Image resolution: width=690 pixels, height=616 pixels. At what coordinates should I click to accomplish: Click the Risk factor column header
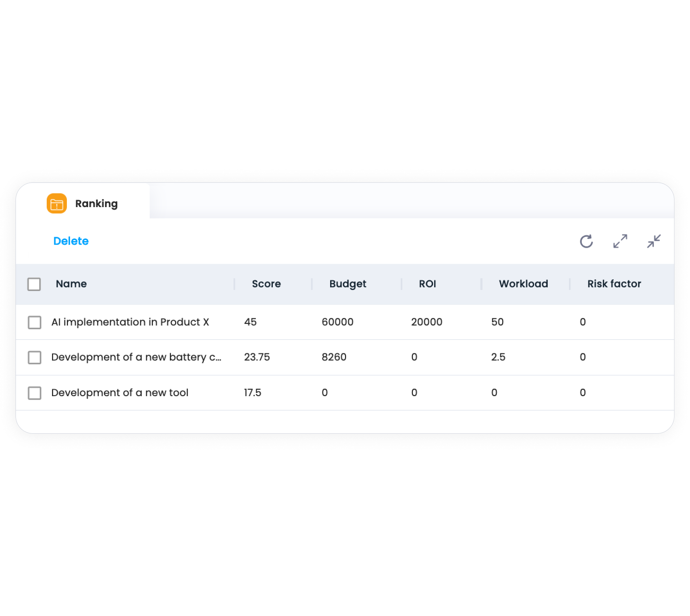pos(614,284)
